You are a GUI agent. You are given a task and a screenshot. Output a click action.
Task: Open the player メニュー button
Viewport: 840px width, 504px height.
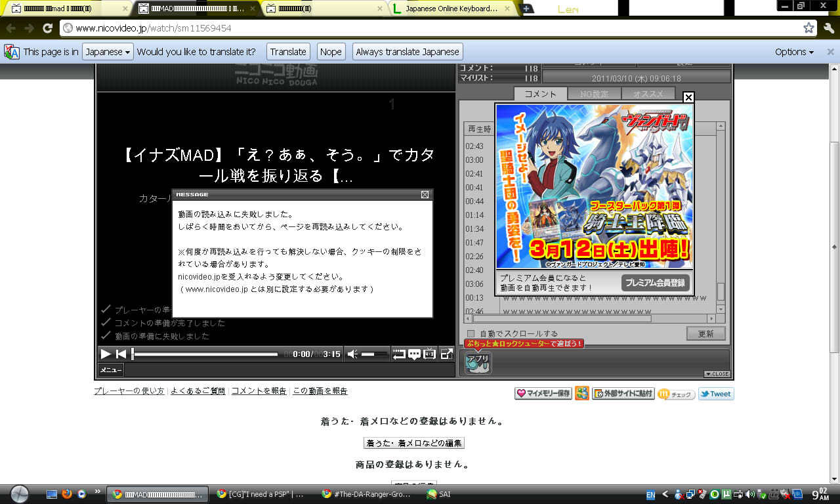pos(111,370)
